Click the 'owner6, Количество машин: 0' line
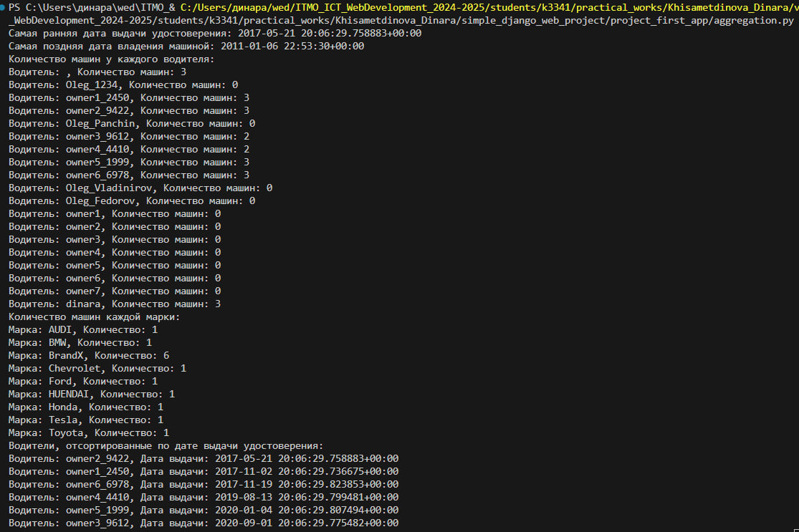 coord(115,279)
